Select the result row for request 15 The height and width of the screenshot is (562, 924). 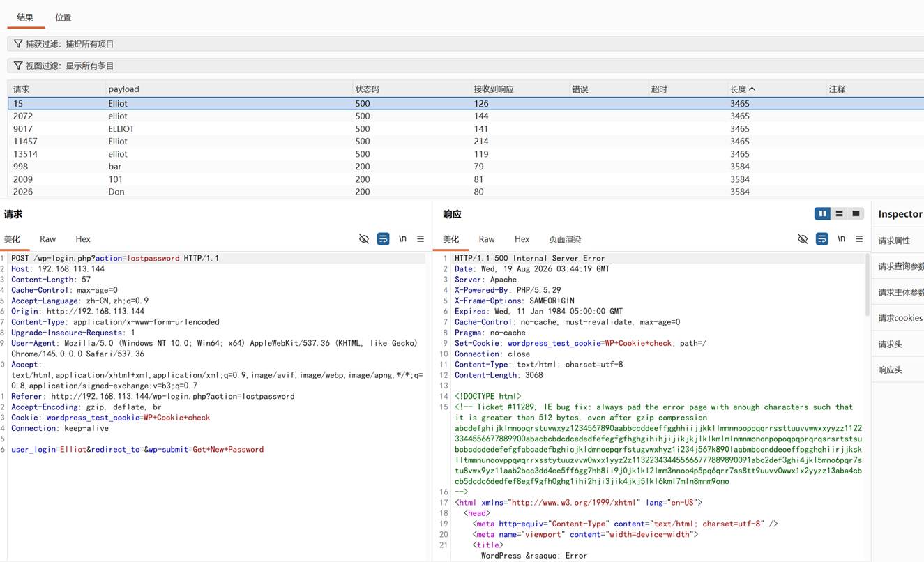[466, 103]
